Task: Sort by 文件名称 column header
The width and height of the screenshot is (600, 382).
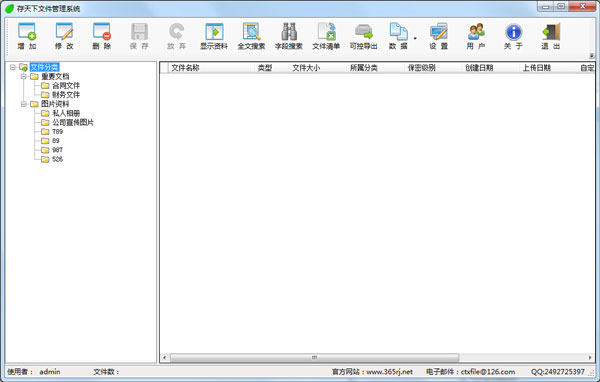Action: [x=212, y=68]
